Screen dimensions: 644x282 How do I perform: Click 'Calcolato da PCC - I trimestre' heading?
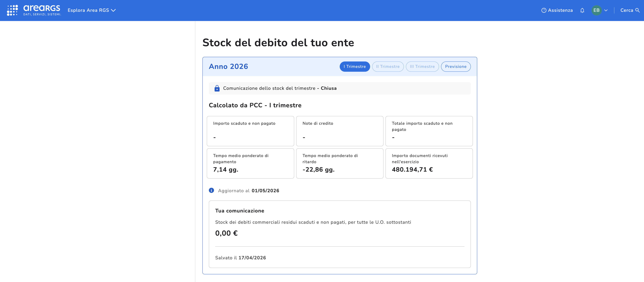(x=255, y=105)
